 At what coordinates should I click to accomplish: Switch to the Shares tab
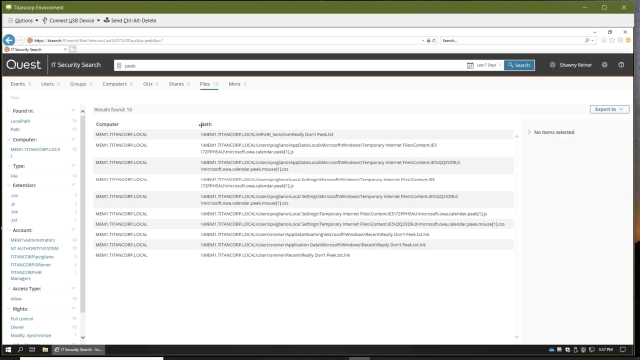pos(179,84)
